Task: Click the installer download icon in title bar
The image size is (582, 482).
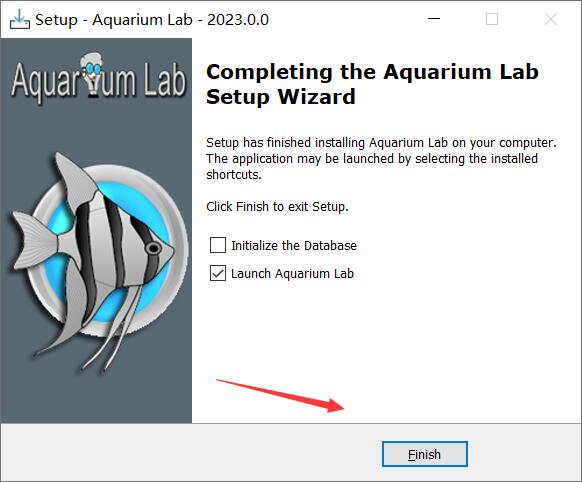Action: [20, 19]
